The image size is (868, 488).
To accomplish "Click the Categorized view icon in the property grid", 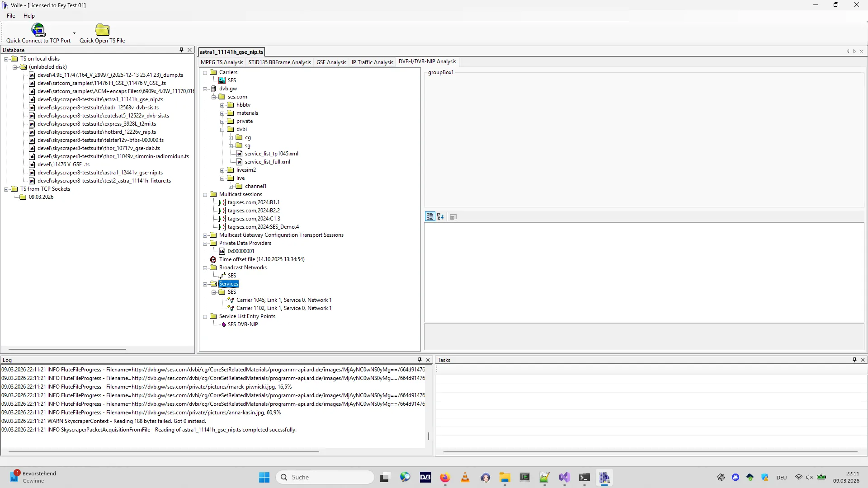I will [x=429, y=217].
